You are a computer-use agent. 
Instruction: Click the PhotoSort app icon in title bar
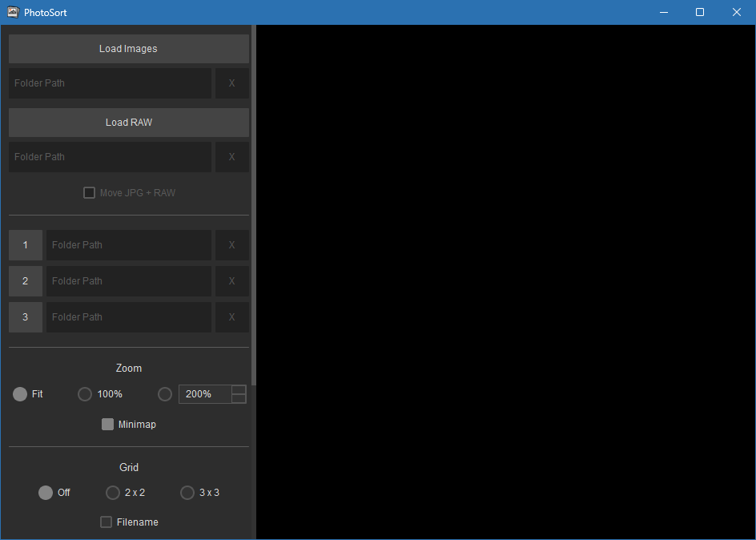click(x=12, y=12)
